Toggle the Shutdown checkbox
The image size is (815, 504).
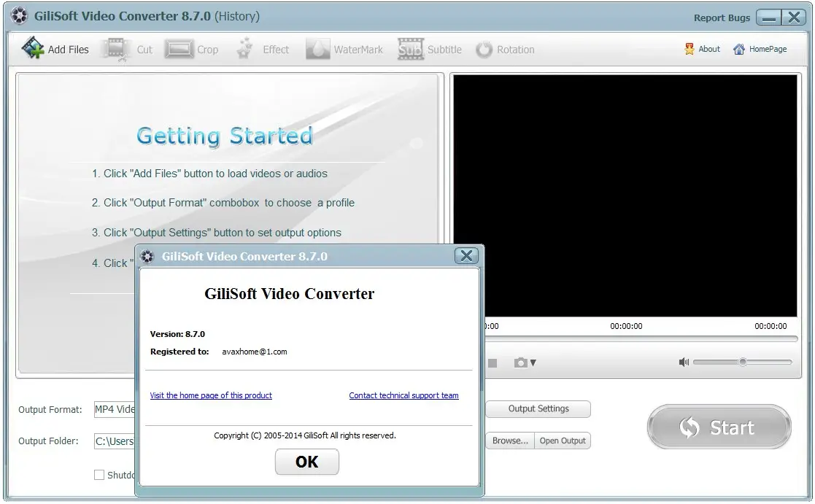pos(99,475)
